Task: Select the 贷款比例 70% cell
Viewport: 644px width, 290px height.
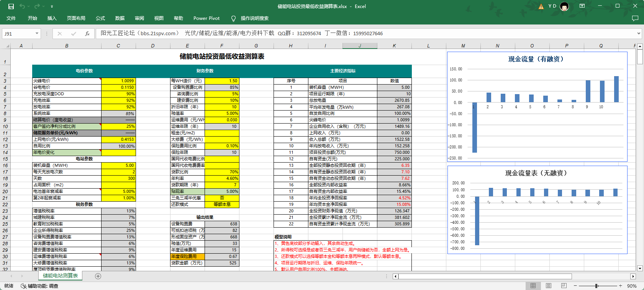Action: pyautogui.click(x=222, y=172)
